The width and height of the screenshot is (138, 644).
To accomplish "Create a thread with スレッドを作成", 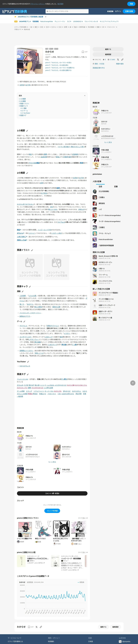I will click(52, 511).
